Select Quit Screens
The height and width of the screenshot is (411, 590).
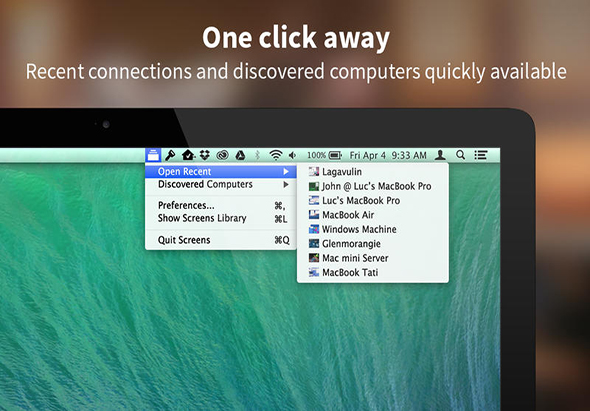tap(221, 240)
